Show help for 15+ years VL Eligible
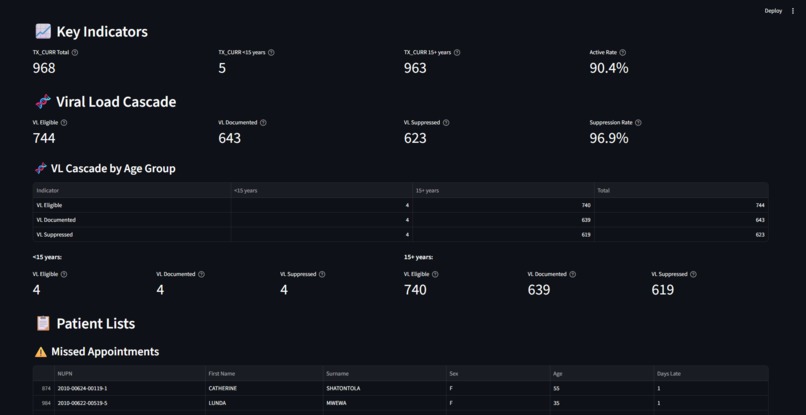 click(x=435, y=274)
